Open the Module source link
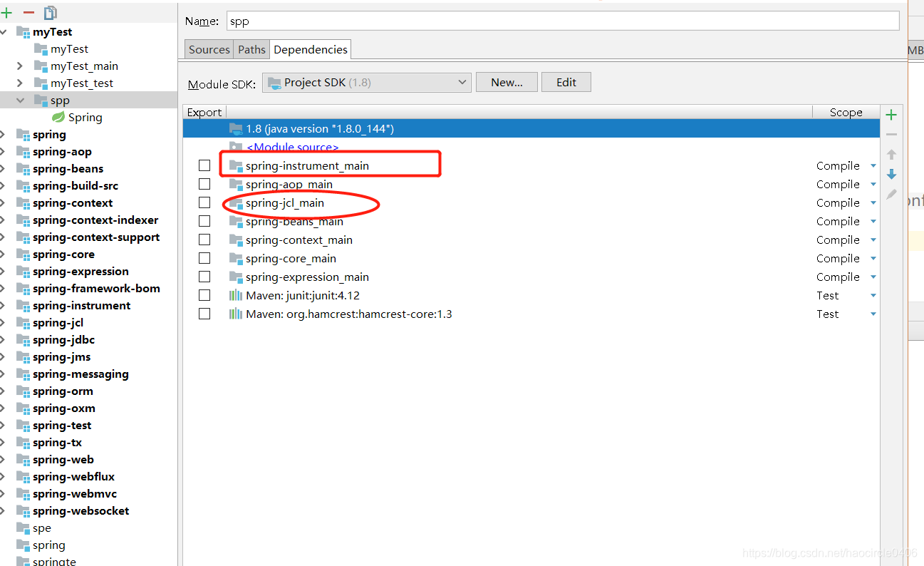The image size is (924, 566). [292, 147]
